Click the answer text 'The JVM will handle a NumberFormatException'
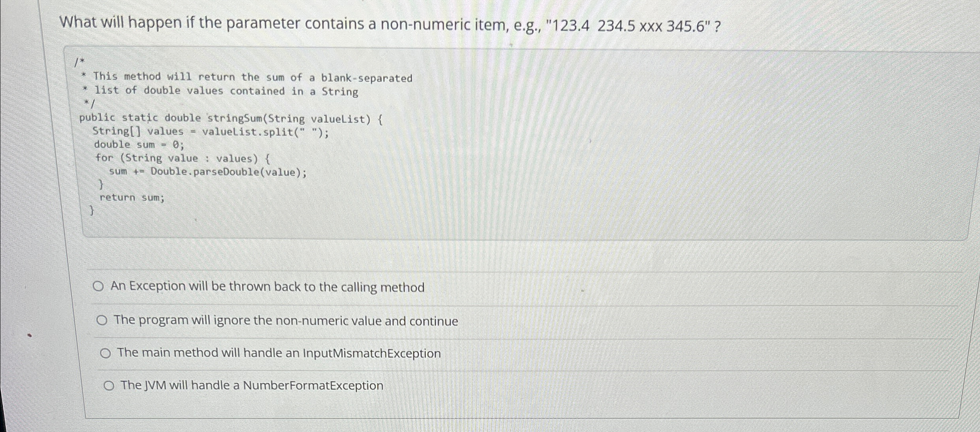The height and width of the screenshot is (432, 980). click(252, 385)
